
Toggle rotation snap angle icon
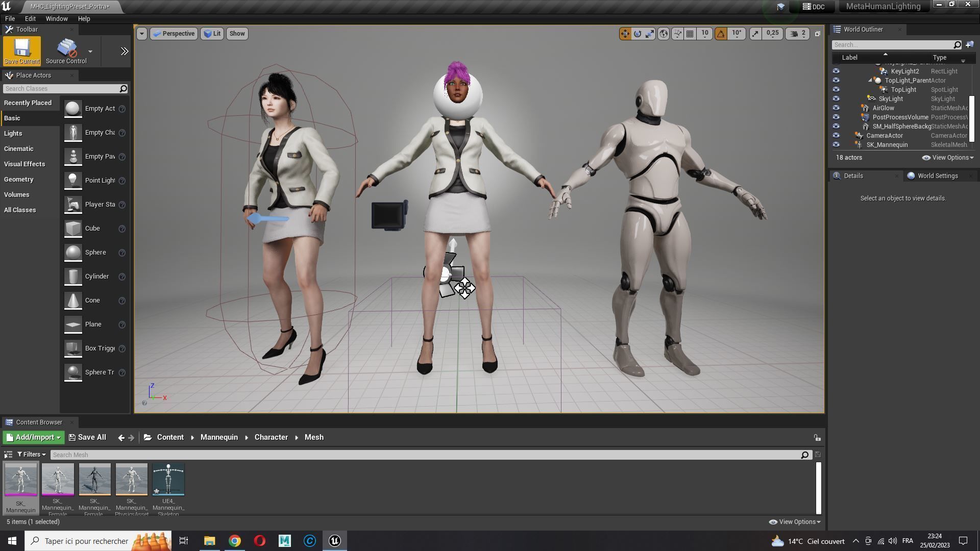click(x=721, y=34)
